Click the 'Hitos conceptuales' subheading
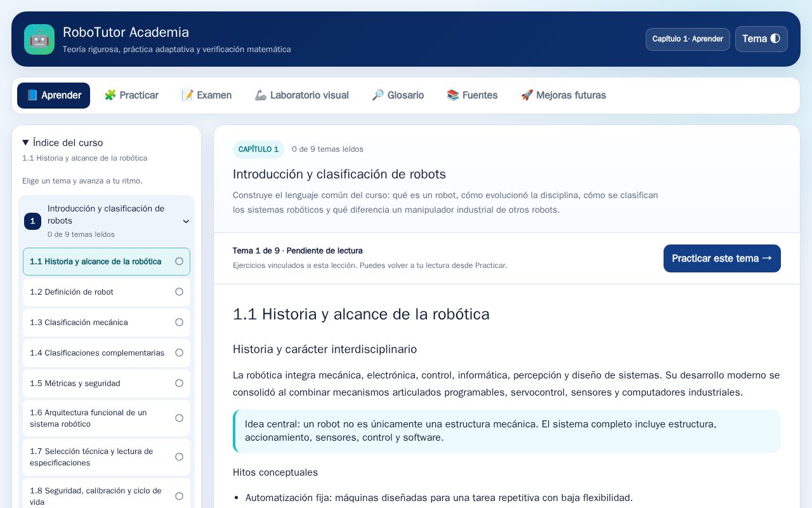 (x=275, y=472)
